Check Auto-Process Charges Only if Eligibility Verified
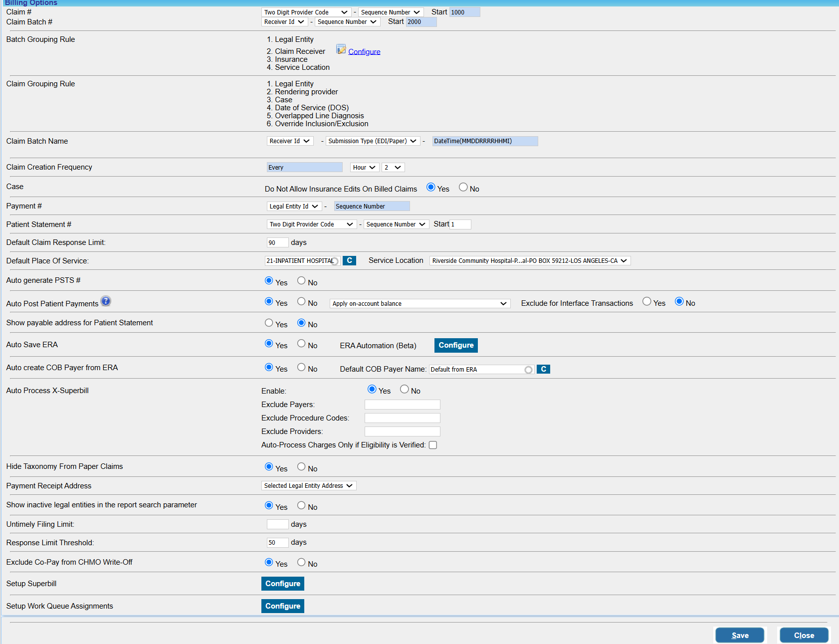This screenshot has height=644, width=839. click(433, 445)
